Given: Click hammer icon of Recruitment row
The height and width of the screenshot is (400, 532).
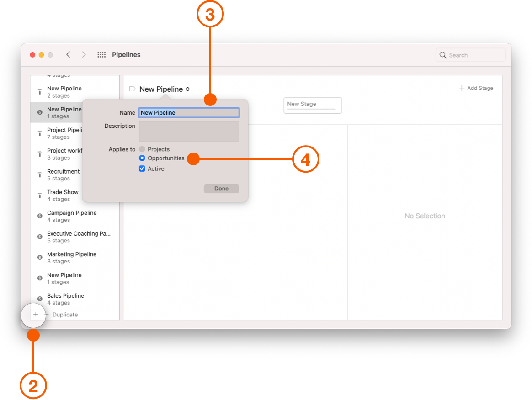Looking at the screenshot, I should coord(40,175).
